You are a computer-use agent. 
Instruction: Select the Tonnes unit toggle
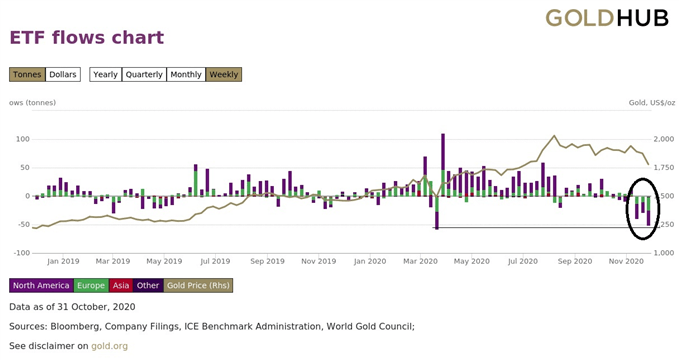pyautogui.click(x=27, y=75)
